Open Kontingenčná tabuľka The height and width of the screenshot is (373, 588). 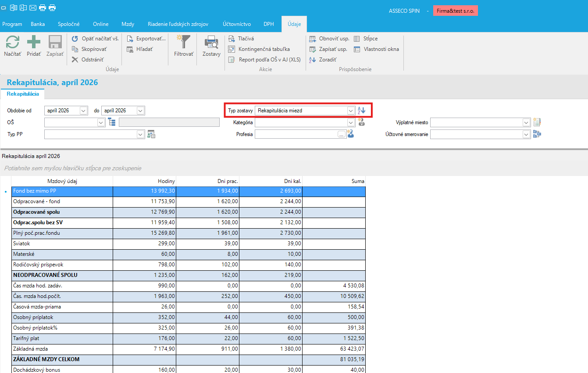[x=259, y=49]
